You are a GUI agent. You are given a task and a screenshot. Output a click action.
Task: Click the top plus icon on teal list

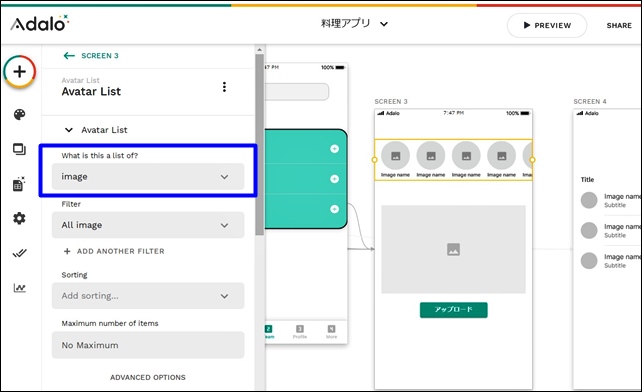coord(335,149)
